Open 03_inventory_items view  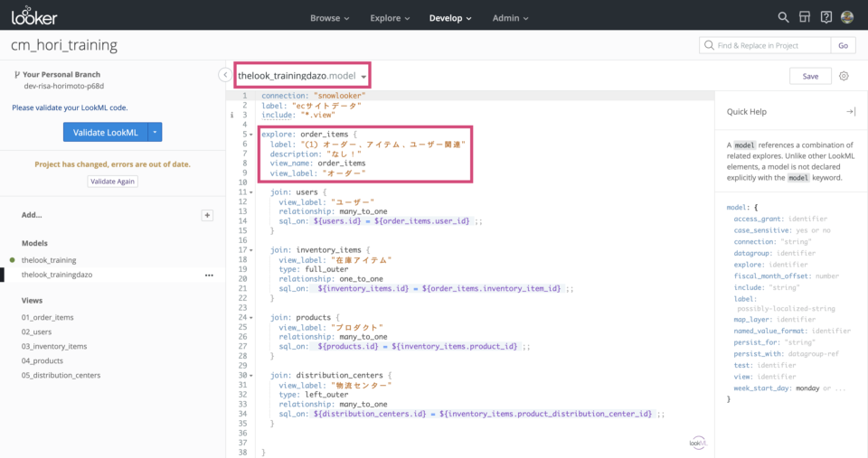[x=54, y=346]
